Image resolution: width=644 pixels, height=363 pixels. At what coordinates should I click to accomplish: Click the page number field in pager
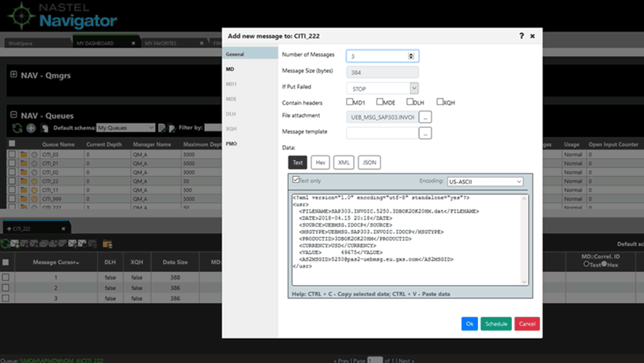pos(375,360)
